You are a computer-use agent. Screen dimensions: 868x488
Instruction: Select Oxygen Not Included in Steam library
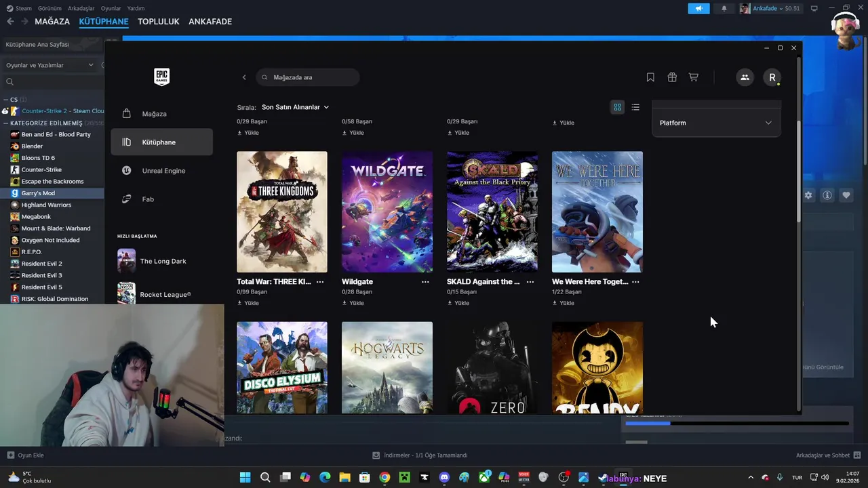tap(50, 240)
